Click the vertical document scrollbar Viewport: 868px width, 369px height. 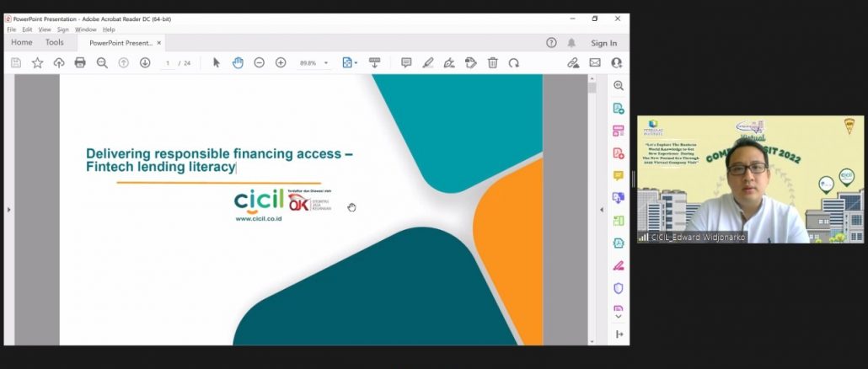click(x=592, y=211)
